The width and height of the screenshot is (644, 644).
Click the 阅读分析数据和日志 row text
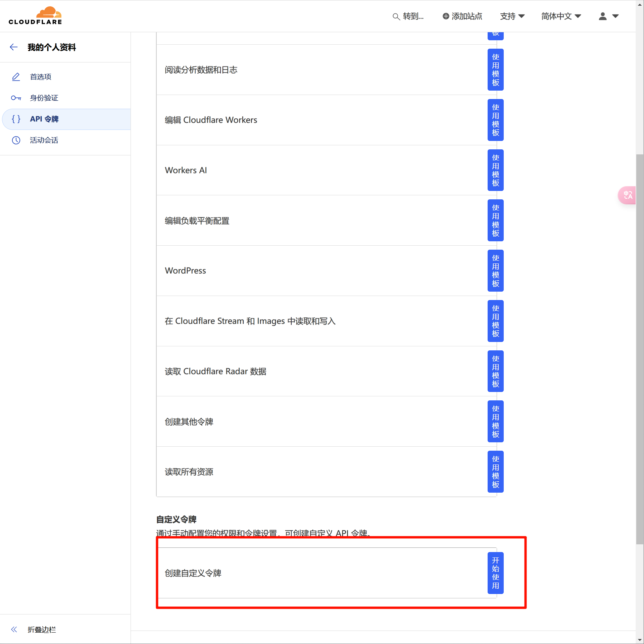[x=201, y=70]
